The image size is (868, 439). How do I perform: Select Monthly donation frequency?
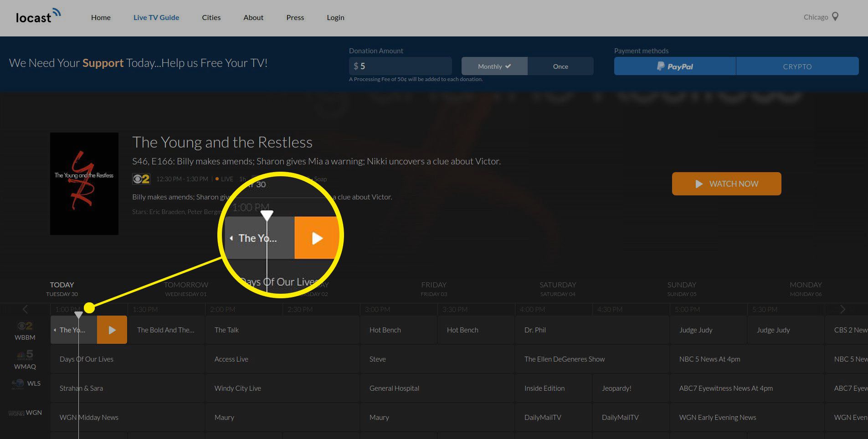[494, 66]
